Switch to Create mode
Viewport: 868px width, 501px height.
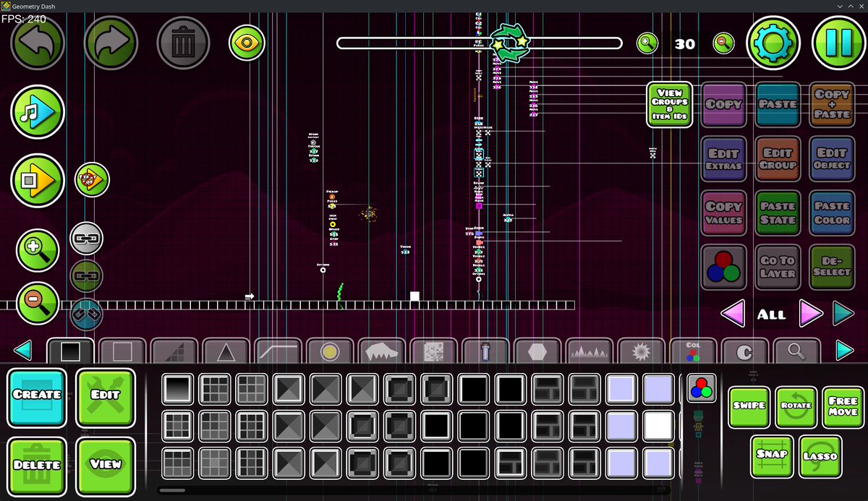[37, 398]
